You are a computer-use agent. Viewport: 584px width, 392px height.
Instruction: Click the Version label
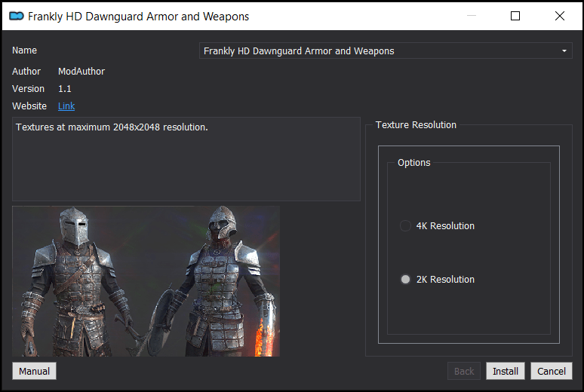28,89
